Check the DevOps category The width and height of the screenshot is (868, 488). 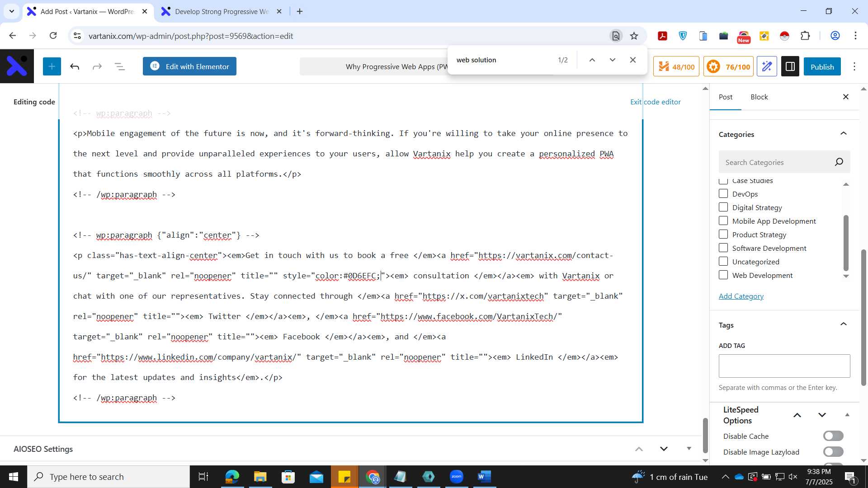coord(723,194)
